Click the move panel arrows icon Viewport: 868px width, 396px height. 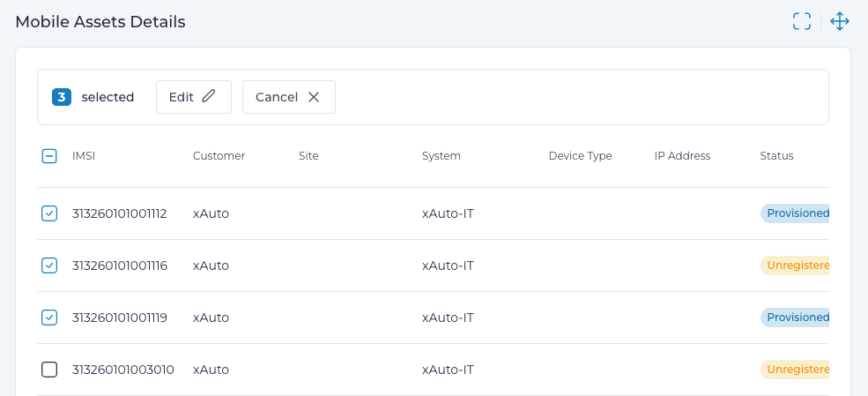click(840, 21)
